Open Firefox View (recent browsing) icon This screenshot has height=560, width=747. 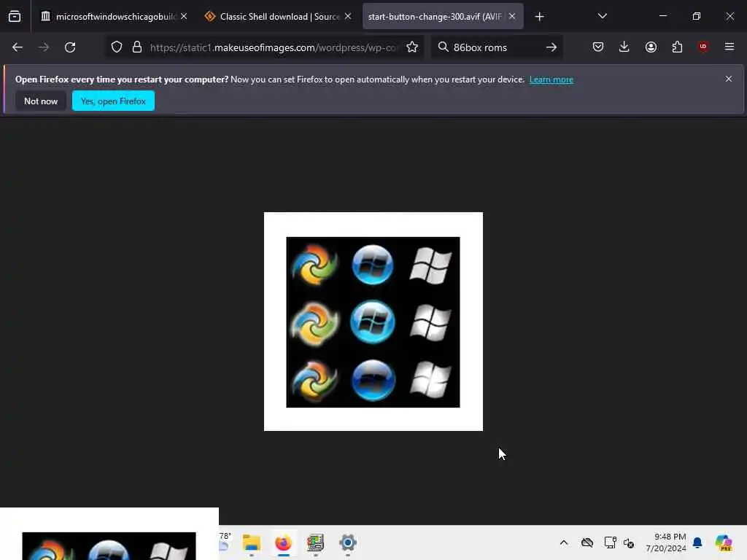click(x=15, y=17)
